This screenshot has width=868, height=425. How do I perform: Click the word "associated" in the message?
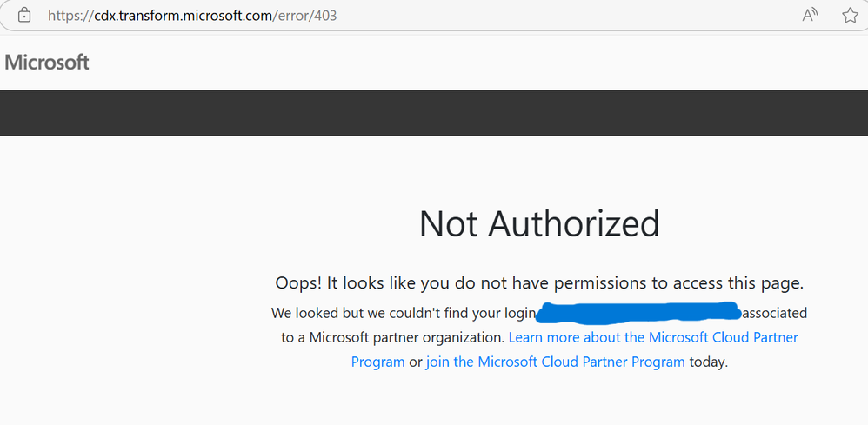click(774, 313)
